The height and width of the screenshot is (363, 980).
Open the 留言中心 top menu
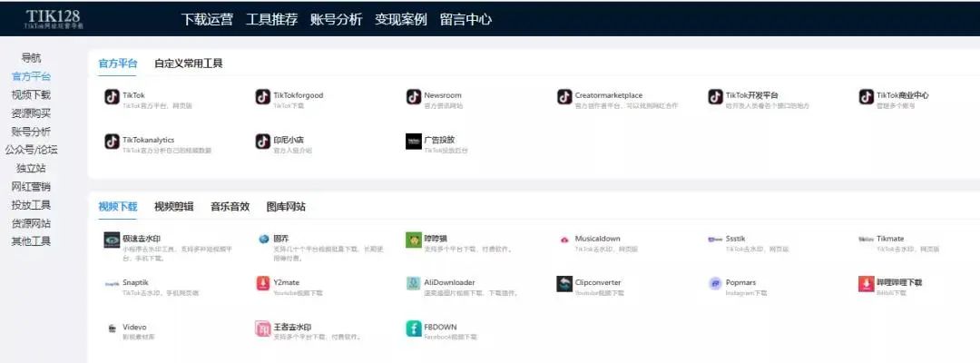coord(465,19)
